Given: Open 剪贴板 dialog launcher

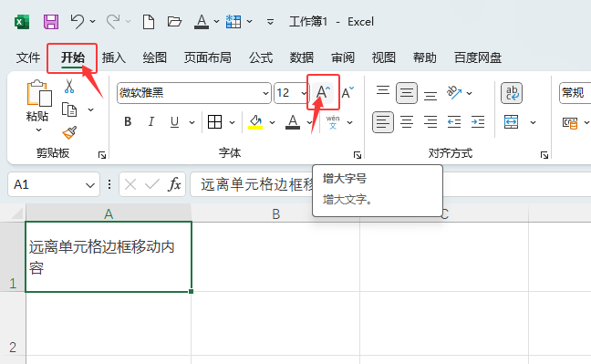Looking at the screenshot, I should click(102, 155).
